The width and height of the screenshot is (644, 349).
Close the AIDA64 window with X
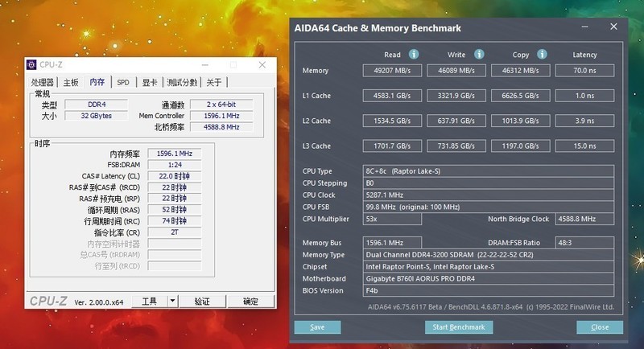click(x=613, y=27)
